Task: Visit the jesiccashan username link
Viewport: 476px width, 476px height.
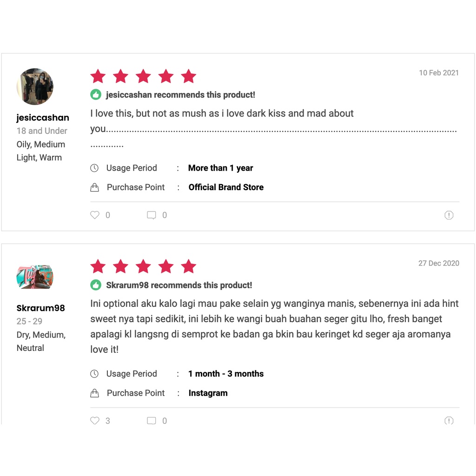Action: point(43,118)
